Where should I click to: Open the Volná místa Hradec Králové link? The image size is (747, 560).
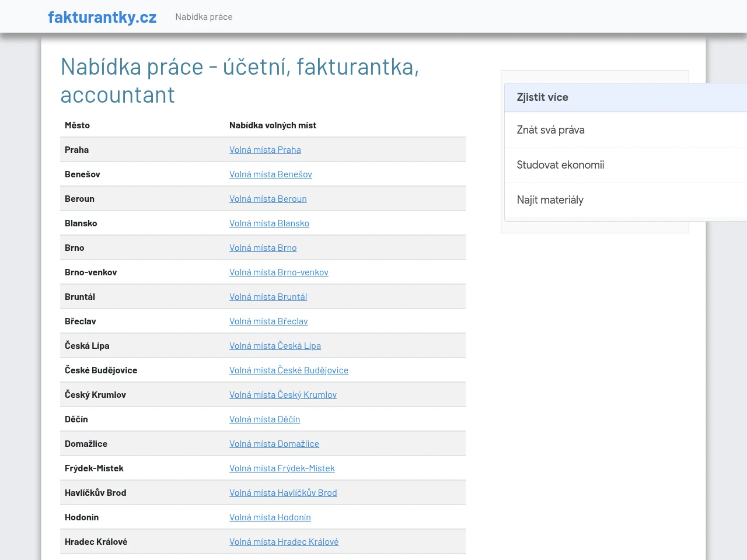284,542
